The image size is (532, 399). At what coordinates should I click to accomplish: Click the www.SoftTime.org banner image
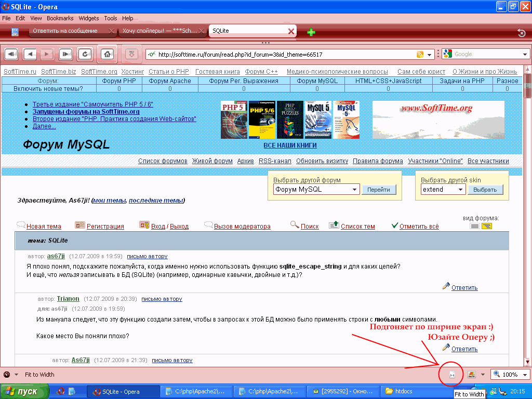click(438, 120)
